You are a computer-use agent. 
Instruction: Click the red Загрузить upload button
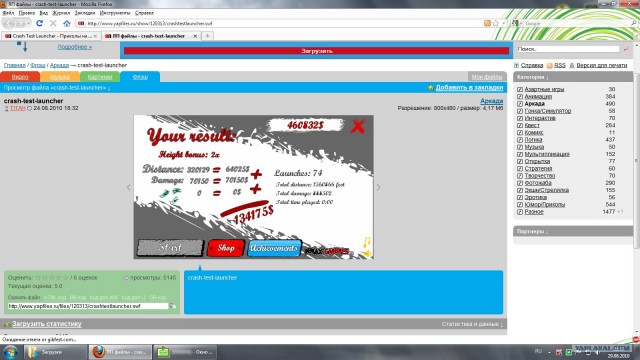click(x=317, y=51)
